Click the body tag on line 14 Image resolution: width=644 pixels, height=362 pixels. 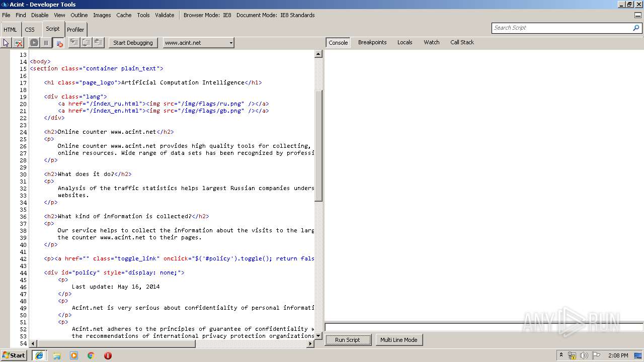pyautogui.click(x=40, y=62)
